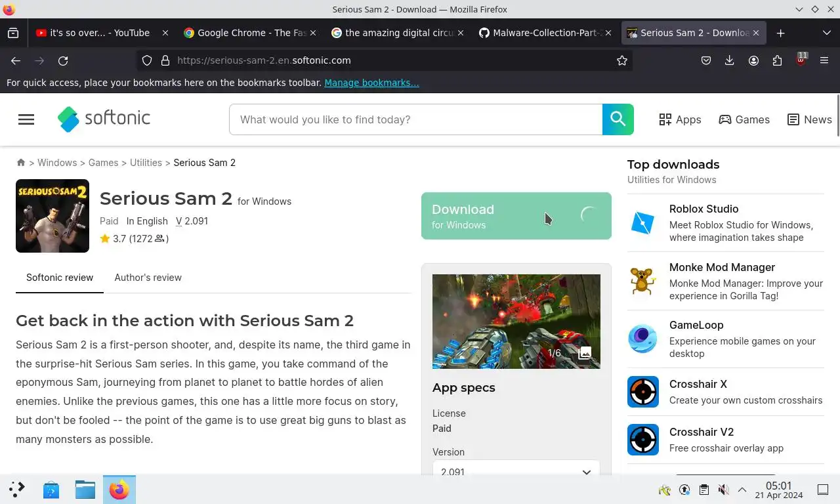Image resolution: width=840 pixels, height=504 pixels.
Task: Open Monke Mod Manager title link
Action: click(722, 267)
